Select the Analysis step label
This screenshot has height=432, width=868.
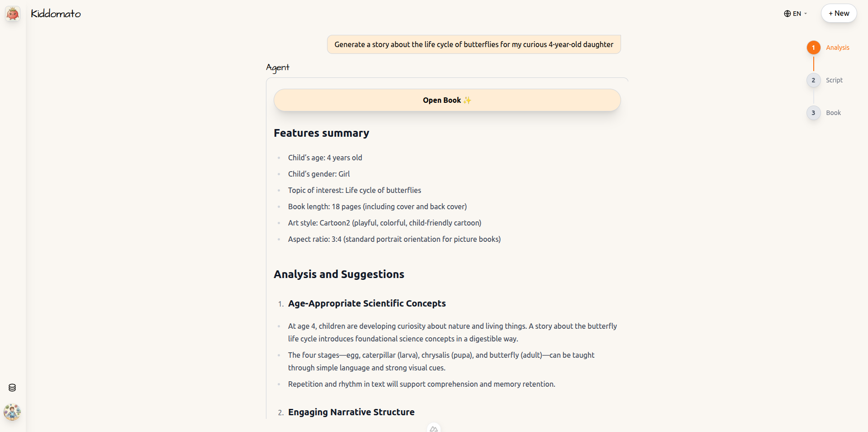coord(837,47)
